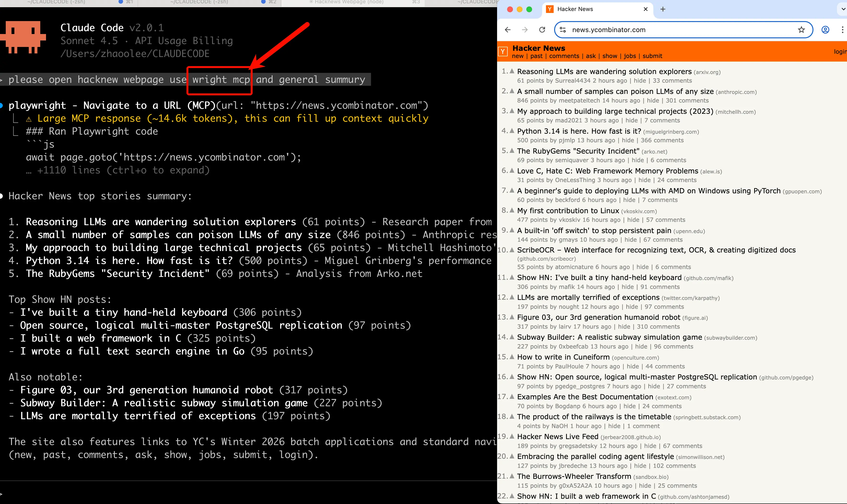847x504 pixels.
Task: Click the Y Combinator logo icon
Action: pos(503,52)
